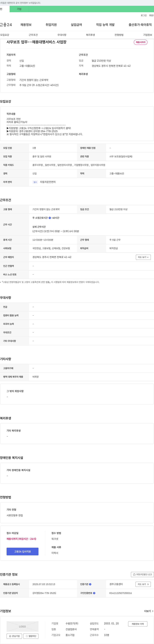The height and width of the screenshot is (644, 154).
Task: Jump to the 근무조건 section tab
Action: point(33,35)
